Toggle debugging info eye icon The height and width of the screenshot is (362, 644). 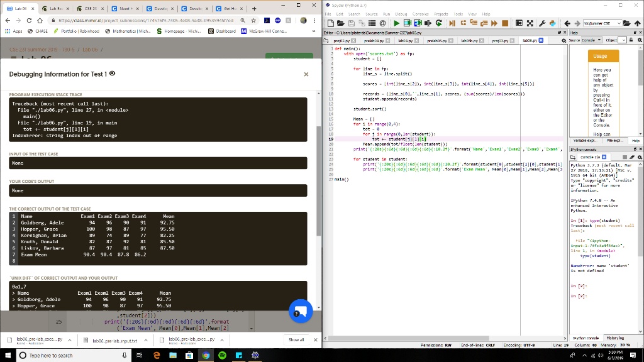(112, 74)
